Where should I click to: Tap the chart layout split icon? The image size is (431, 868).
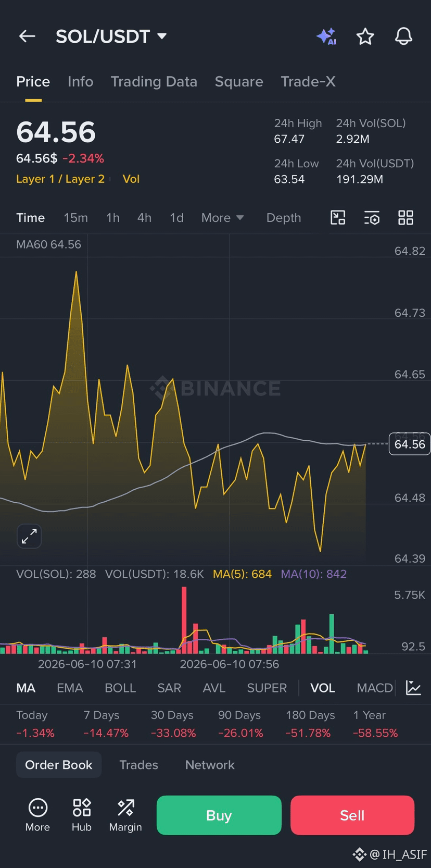click(338, 218)
